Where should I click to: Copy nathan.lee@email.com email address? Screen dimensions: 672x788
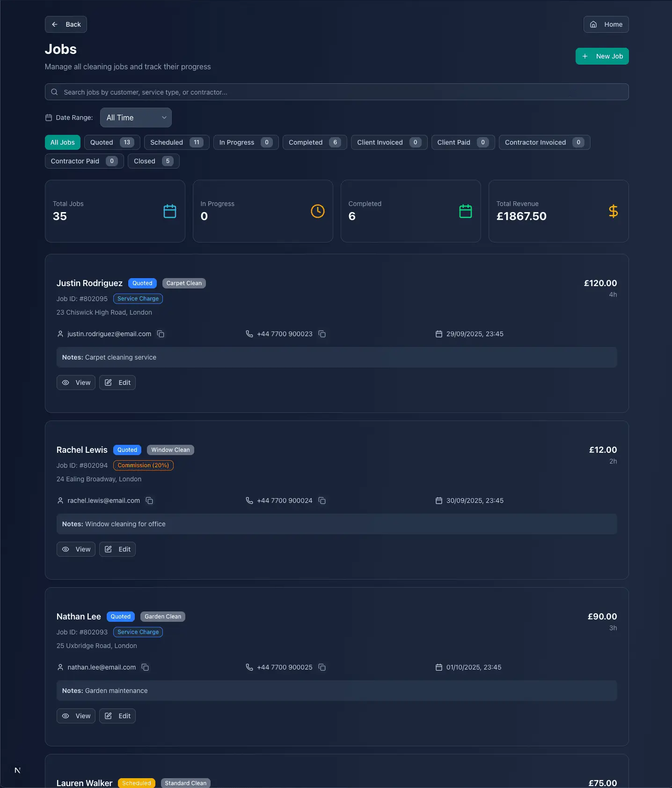(145, 667)
